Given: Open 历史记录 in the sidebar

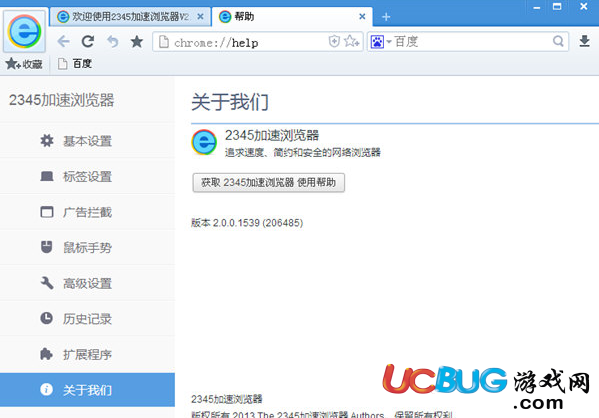Looking at the screenshot, I should [x=87, y=318].
